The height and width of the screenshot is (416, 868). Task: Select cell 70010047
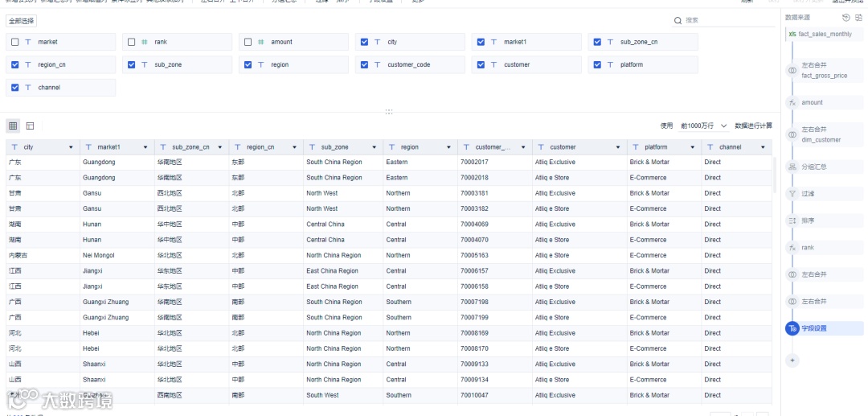494,396
